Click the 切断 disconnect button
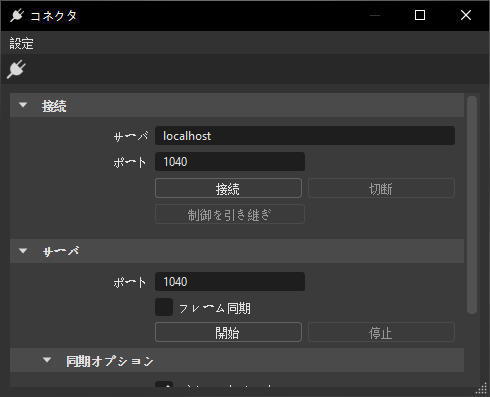This screenshot has height=397, width=490. (x=381, y=188)
